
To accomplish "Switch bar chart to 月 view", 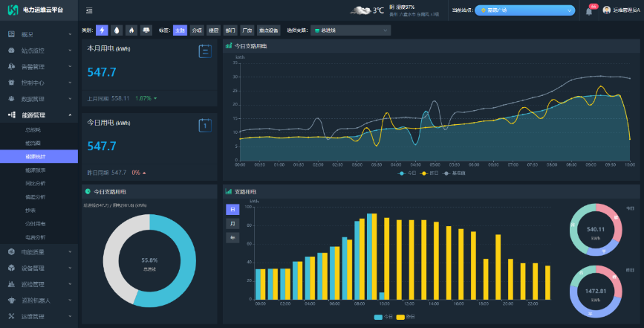I will coord(232,224).
